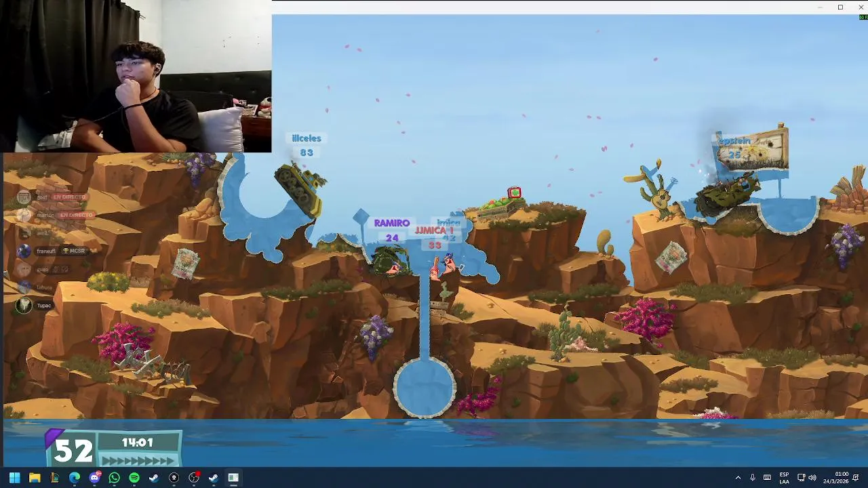Screen dimensions: 868x488
Task: Click the RAMIRO health value 24
Action: click(392, 238)
